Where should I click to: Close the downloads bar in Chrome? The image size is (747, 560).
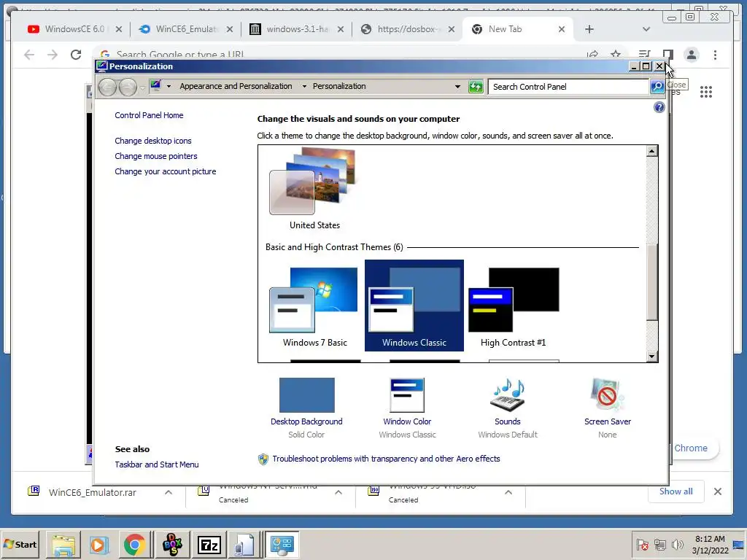pos(718,491)
